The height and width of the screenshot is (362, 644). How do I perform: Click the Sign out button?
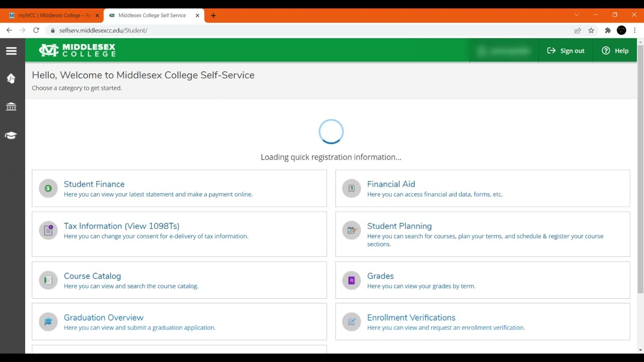tap(566, 51)
